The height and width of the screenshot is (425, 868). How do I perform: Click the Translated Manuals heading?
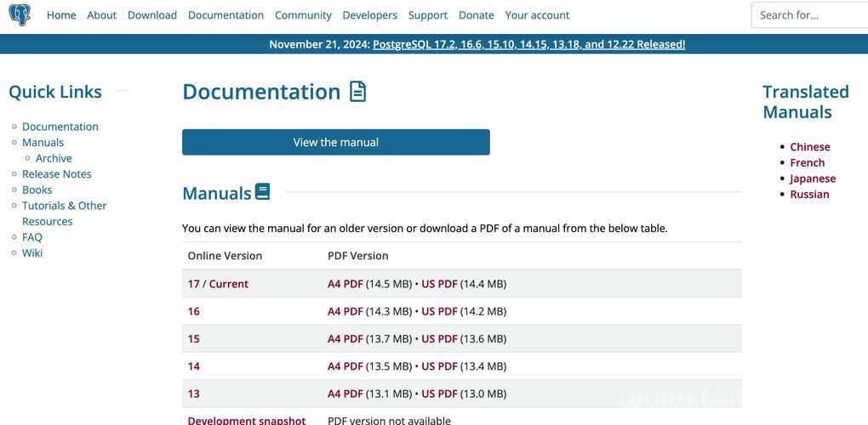coord(805,102)
